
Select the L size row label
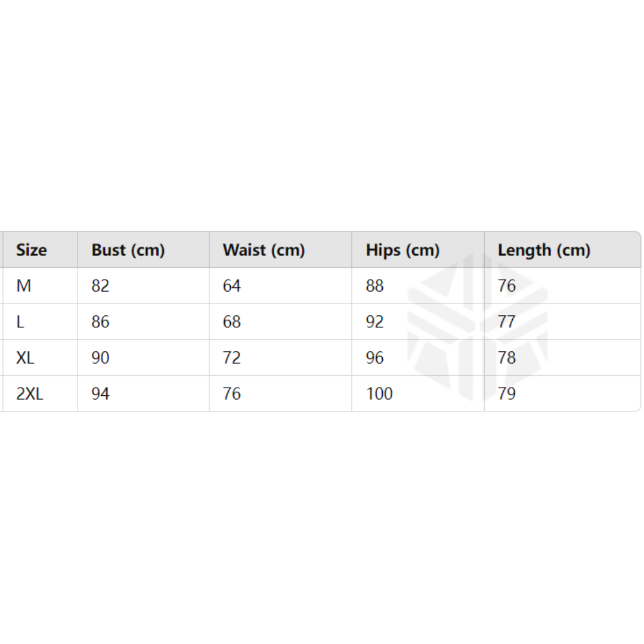pyautogui.click(x=20, y=322)
